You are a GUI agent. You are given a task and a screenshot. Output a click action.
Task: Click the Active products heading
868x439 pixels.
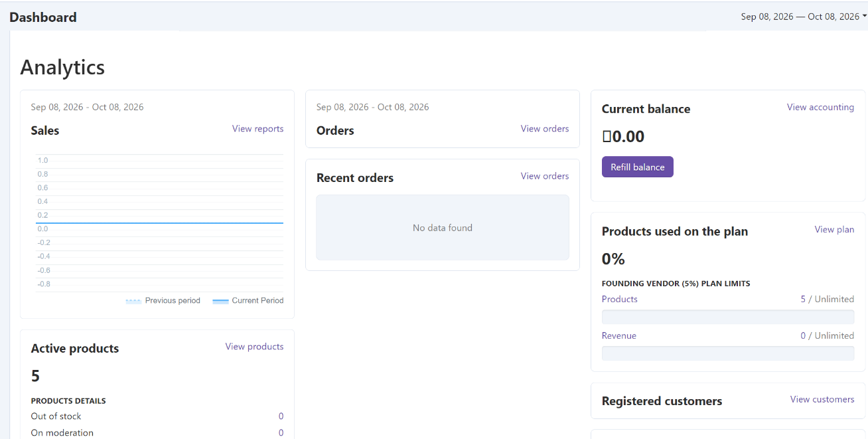[75, 349]
